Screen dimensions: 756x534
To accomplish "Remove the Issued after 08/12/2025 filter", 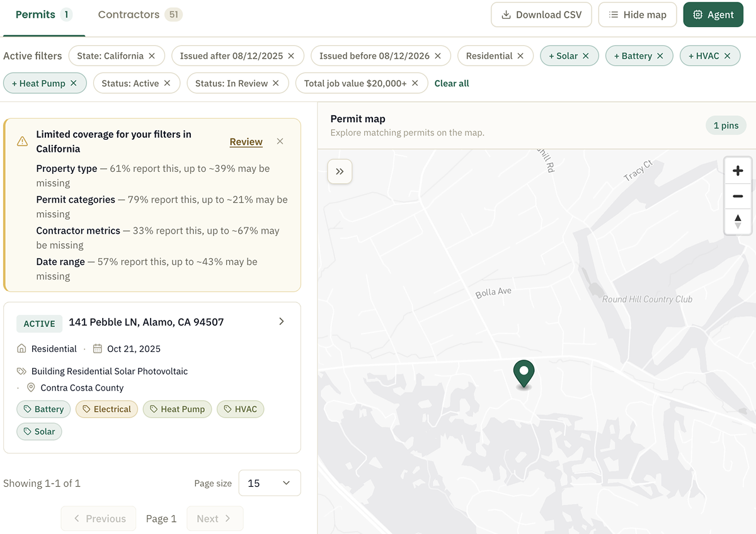I will [291, 56].
